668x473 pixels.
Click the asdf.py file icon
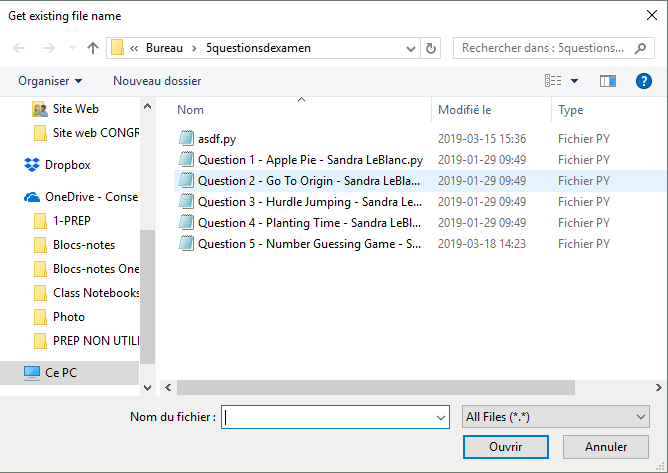[186, 138]
